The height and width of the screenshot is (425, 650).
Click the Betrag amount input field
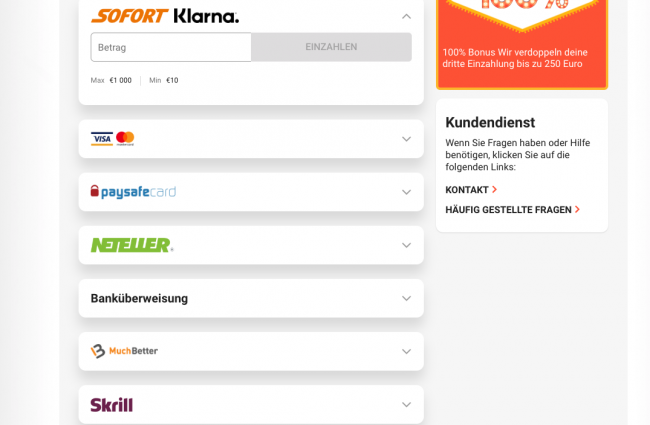tap(171, 47)
